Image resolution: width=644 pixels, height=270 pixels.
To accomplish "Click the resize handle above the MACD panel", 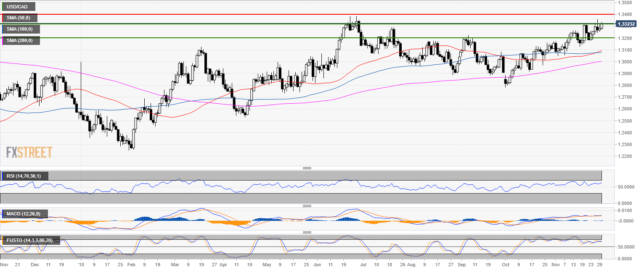I will coord(307,206).
